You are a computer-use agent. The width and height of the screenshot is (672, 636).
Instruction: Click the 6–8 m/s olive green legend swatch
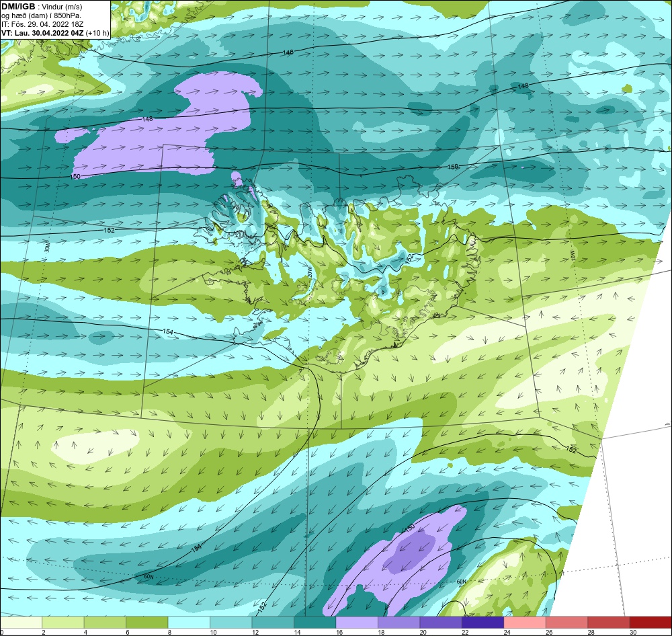click(147, 622)
